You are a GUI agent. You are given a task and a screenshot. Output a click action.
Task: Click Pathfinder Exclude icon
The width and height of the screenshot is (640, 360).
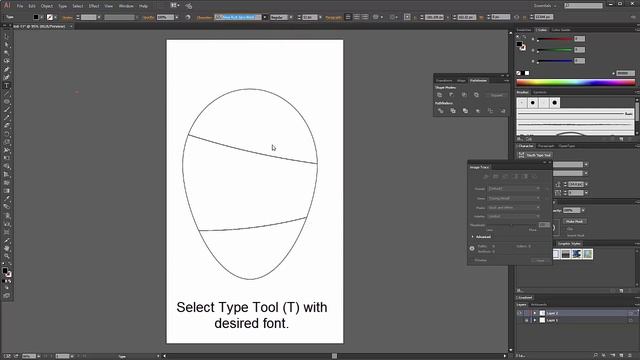point(476,95)
